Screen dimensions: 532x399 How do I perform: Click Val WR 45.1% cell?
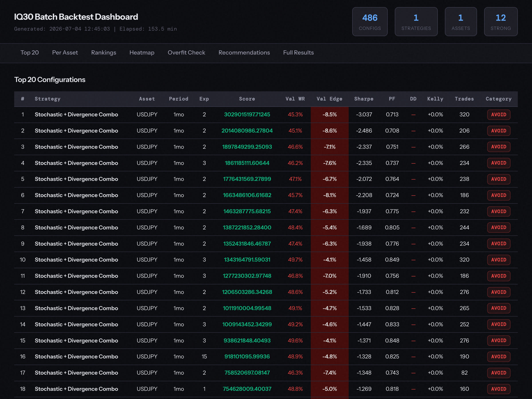pos(295,131)
